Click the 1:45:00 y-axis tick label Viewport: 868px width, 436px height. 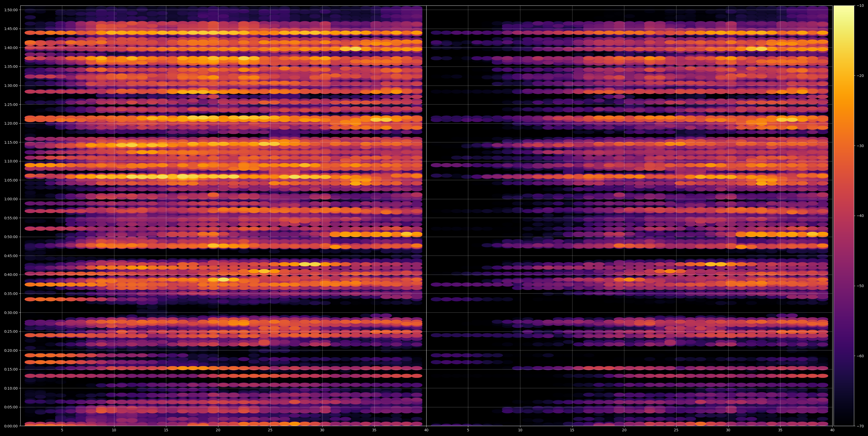coord(11,29)
